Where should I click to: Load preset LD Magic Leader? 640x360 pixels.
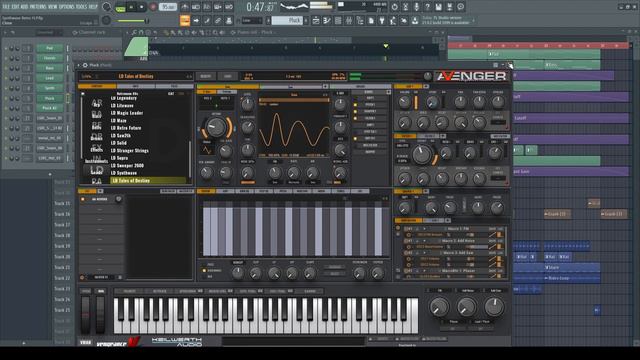127,113
